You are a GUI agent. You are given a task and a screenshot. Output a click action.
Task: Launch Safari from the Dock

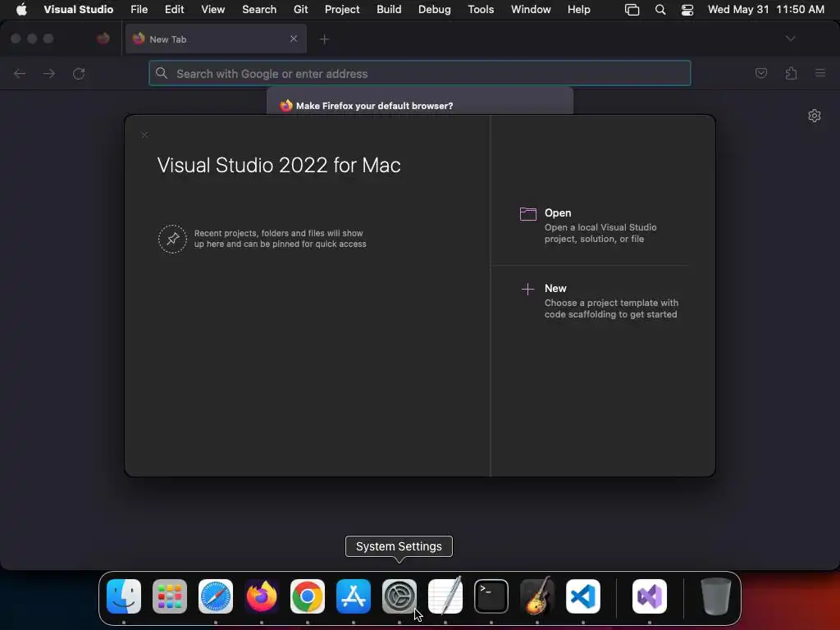tap(216, 596)
